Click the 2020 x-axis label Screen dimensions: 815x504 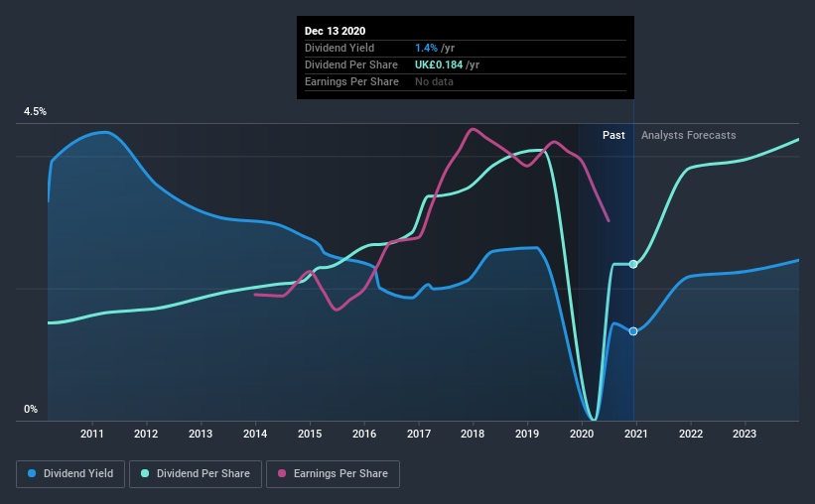[x=582, y=434]
